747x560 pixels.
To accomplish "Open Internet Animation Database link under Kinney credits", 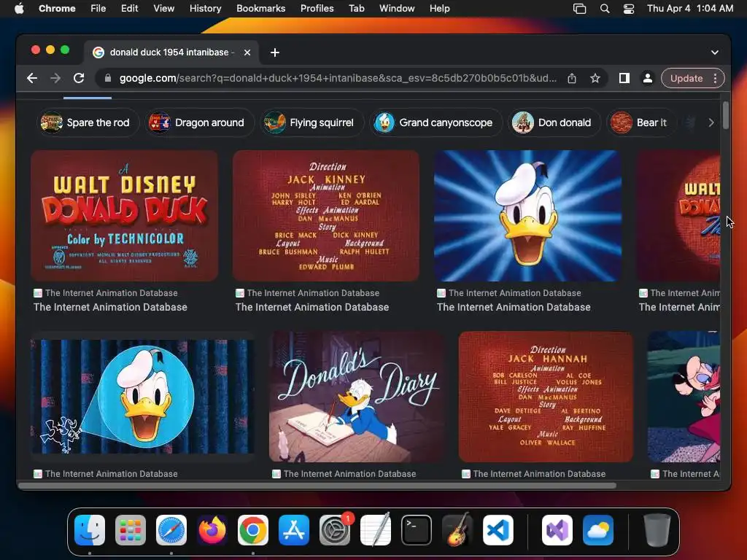I will (x=312, y=307).
